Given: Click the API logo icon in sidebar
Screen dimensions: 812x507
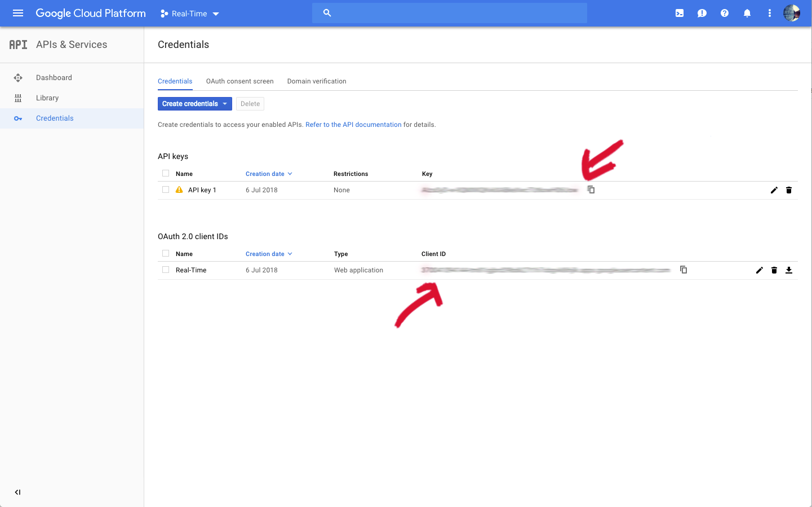Looking at the screenshot, I should (x=18, y=45).
